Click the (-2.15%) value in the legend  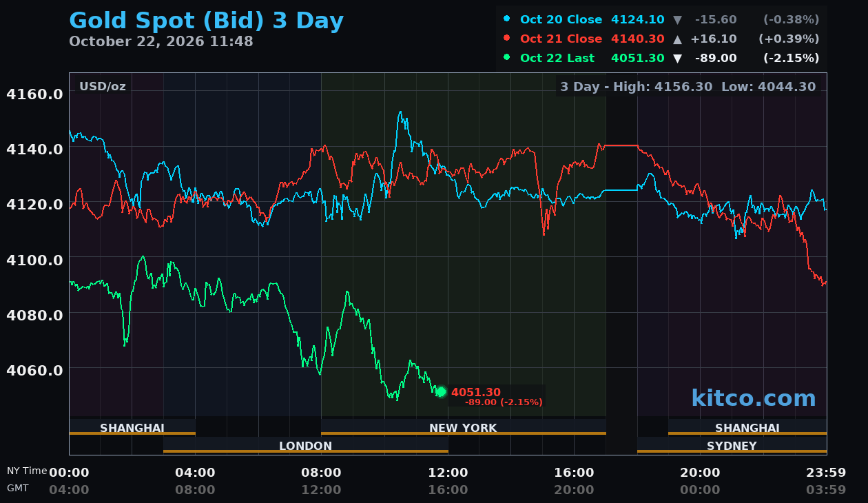[x=791, y=59]
